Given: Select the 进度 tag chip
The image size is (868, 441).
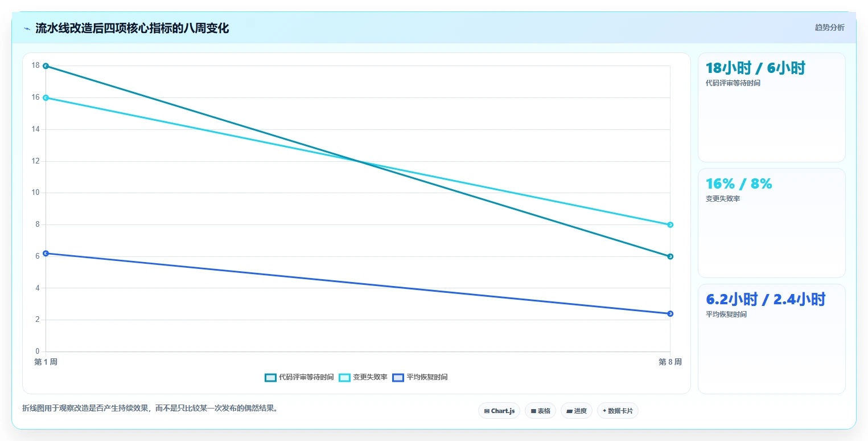Looking at the screenshot, I should tap(577, 411).
